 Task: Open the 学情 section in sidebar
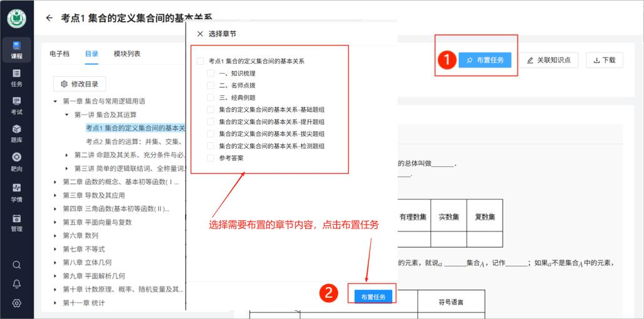click(x=16, y=193)
